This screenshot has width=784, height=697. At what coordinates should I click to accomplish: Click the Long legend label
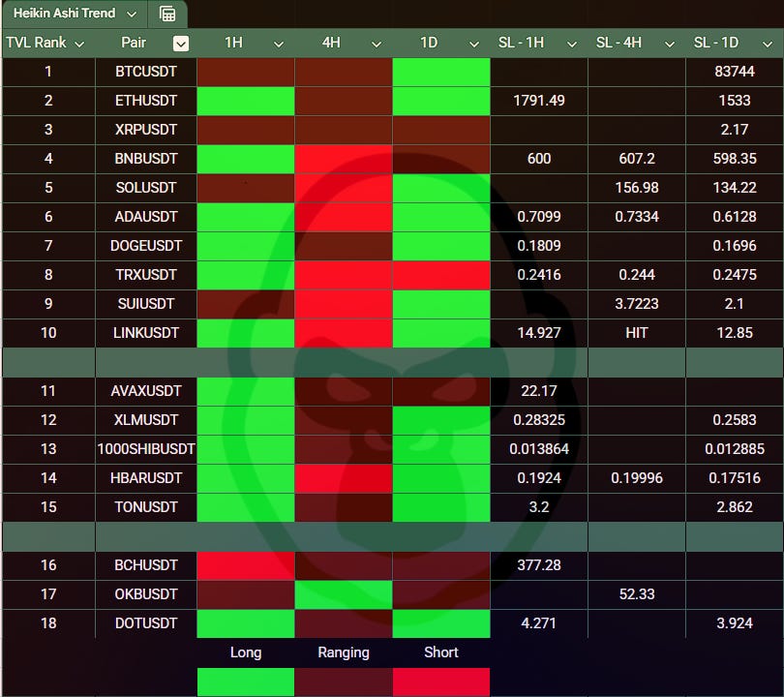pos(246,652)
